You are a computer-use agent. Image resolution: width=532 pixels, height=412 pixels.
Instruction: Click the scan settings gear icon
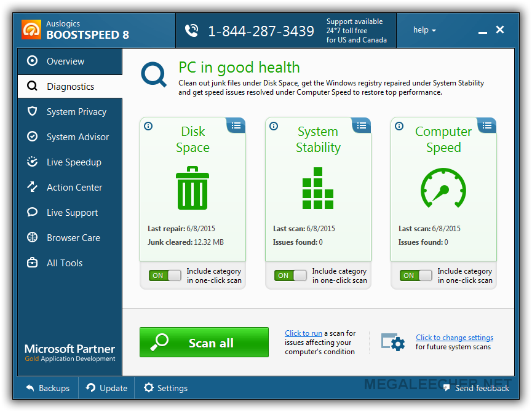pyautogui.click(x=393, y=342)
